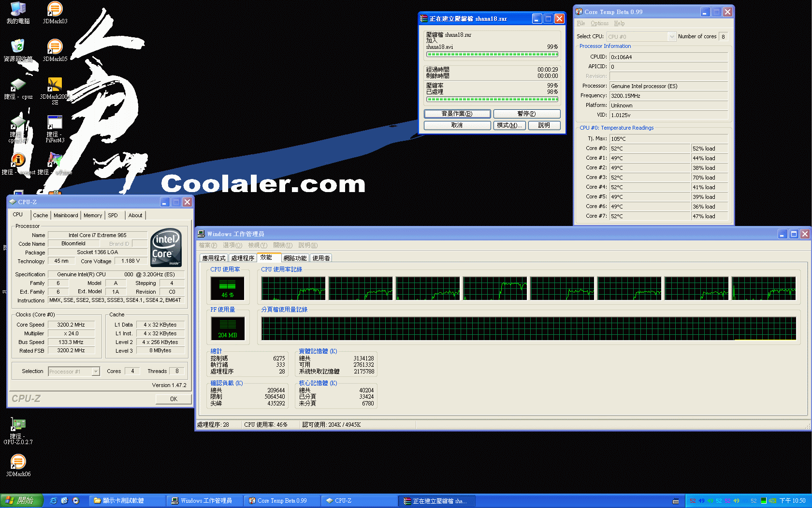Screen dimensions: 812x508
Task: Switch to Mainboard tab in CPU-Z
Action: 66,215
